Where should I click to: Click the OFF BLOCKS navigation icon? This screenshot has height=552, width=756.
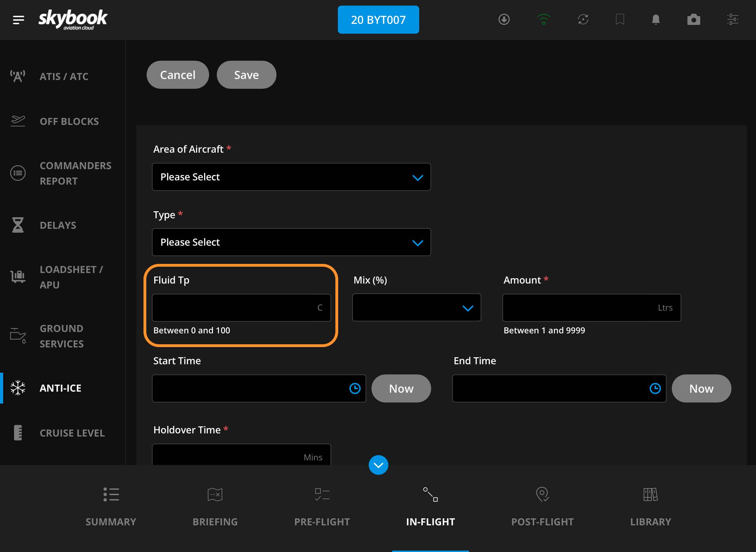point(17,121)
